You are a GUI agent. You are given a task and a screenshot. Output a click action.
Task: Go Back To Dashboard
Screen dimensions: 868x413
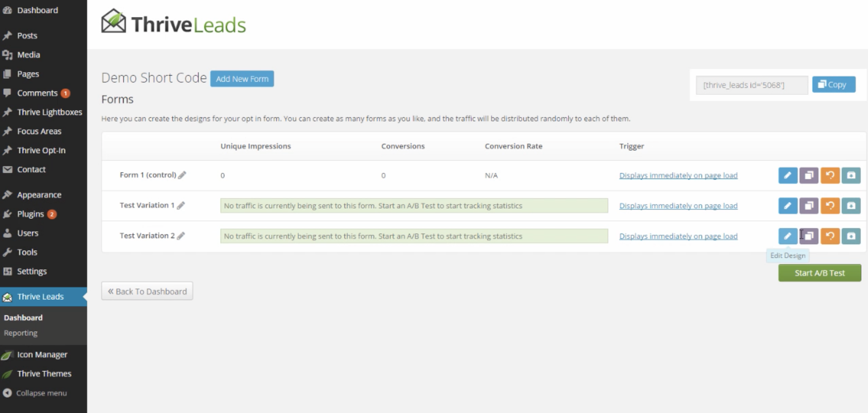pos(147,291)
